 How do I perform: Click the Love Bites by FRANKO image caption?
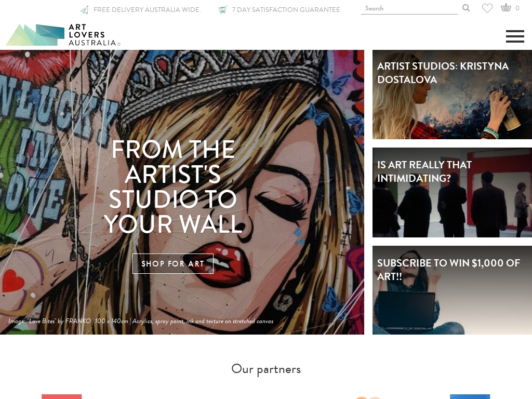pyautogui.click(x=141, y=321)
